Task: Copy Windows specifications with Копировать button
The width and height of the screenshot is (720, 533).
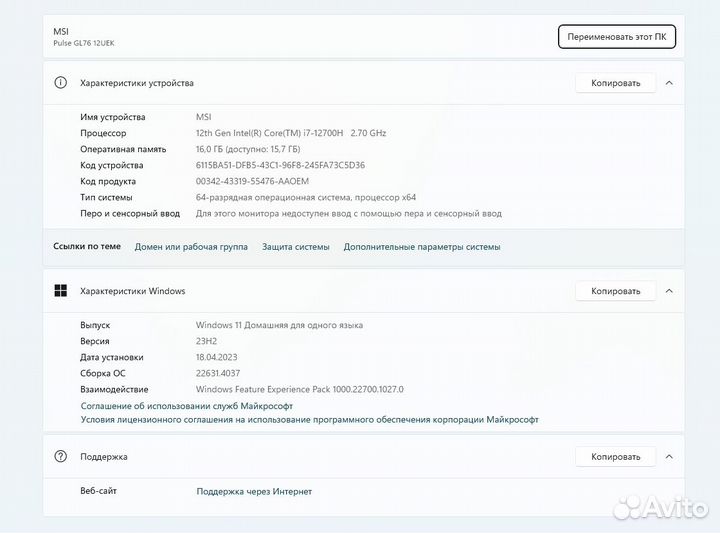Action: point(615,291)
